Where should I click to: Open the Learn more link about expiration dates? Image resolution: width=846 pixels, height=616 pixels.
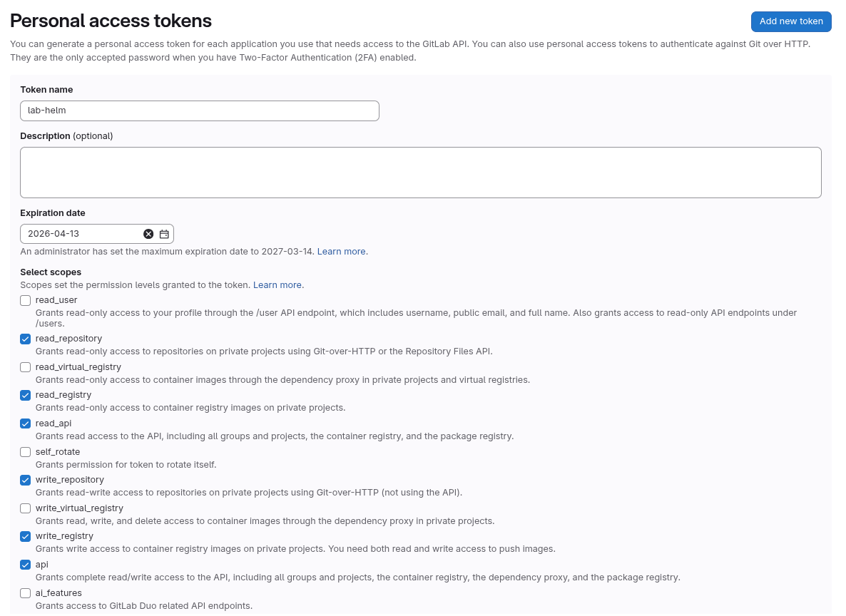[x=341, y=251]
